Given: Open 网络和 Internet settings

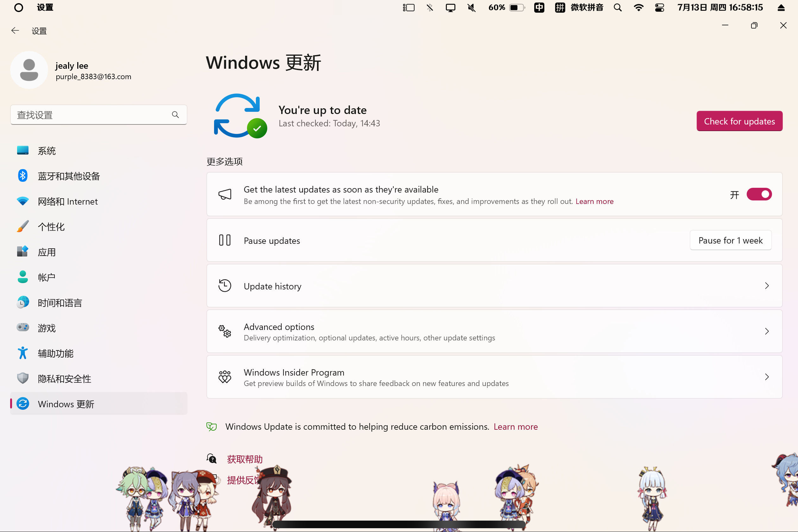Looking at the screenshot, I should click(x=99, y=201).
